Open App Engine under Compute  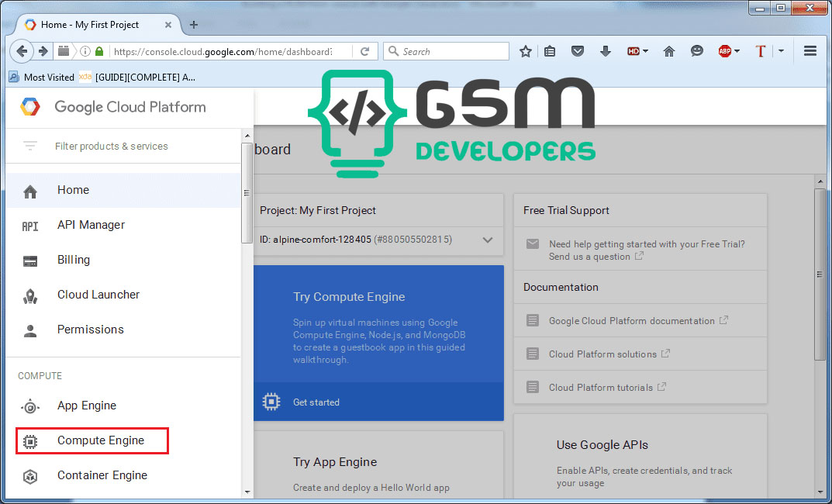pos(123,406)
